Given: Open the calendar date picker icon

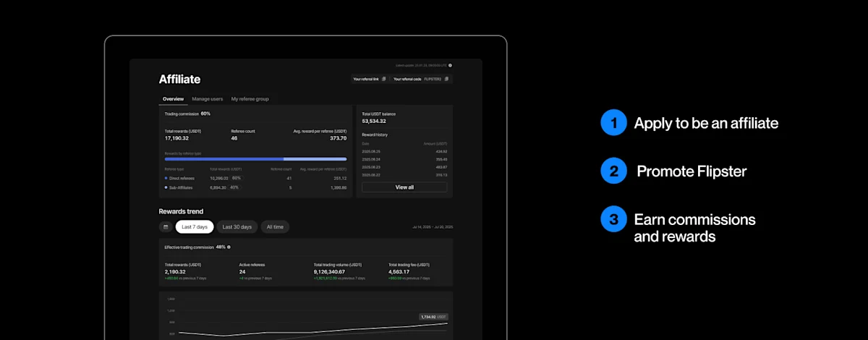Looking at the screenshot, I should (166, 227).
